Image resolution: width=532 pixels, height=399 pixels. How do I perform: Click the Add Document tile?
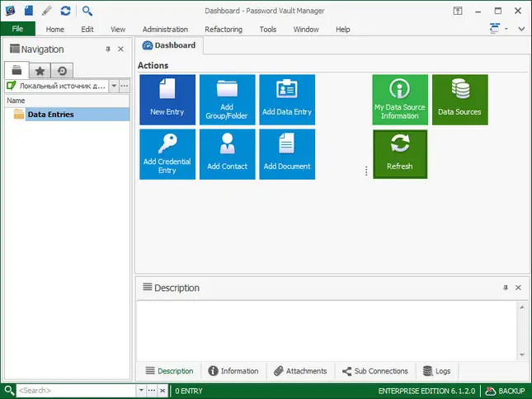pyautogui.click(x=287, y=154)
